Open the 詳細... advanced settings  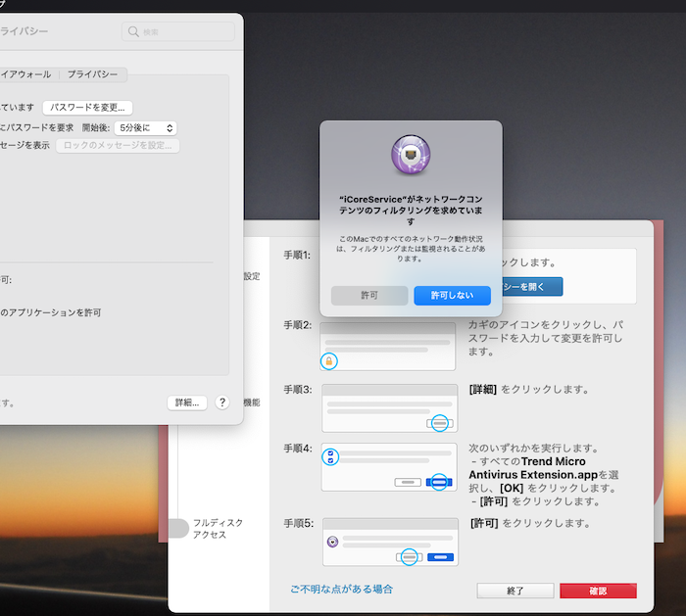click(x=187, y=403)
